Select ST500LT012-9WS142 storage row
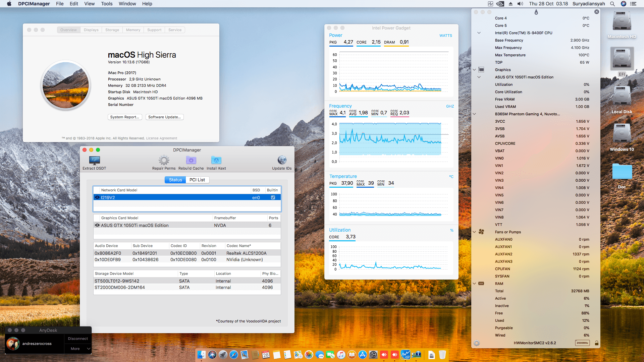Screen dimensions: 644x362 click(187, 281)
